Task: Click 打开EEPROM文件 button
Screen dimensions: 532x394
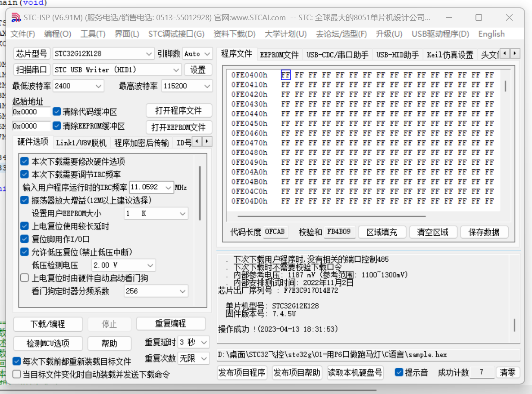Action: pyautogui.click(x=179, y=127)
